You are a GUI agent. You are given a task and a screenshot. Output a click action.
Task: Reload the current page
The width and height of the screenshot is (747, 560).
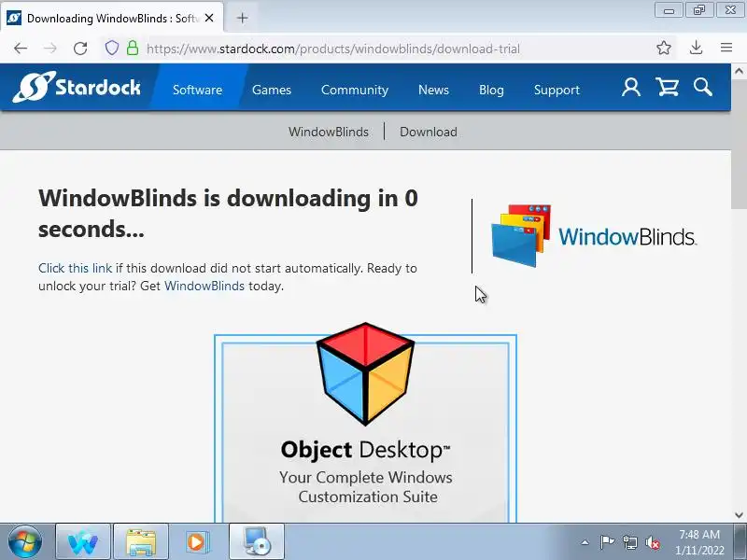(80, 49)
